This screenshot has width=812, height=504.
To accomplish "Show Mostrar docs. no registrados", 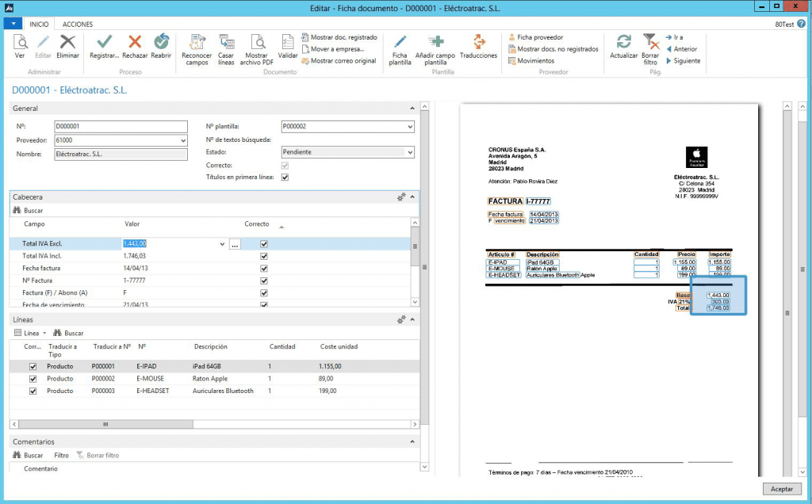I will tap(553, 49).
